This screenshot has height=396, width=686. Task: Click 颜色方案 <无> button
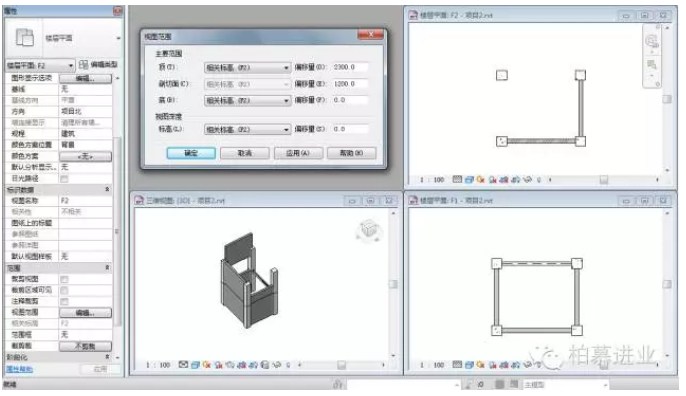pos(85,156)
